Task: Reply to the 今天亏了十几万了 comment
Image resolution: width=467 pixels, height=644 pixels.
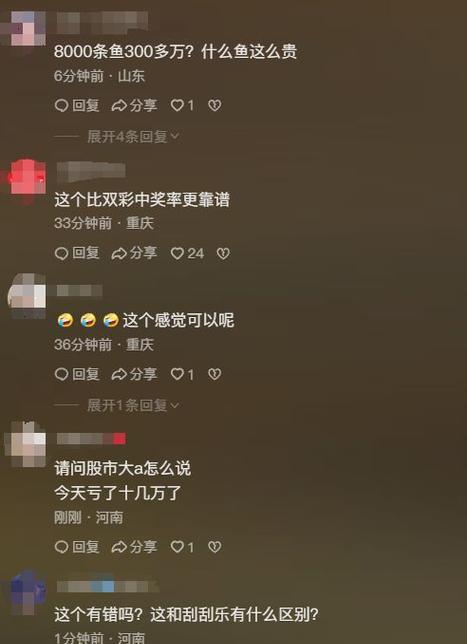Action: pos(77,547)
